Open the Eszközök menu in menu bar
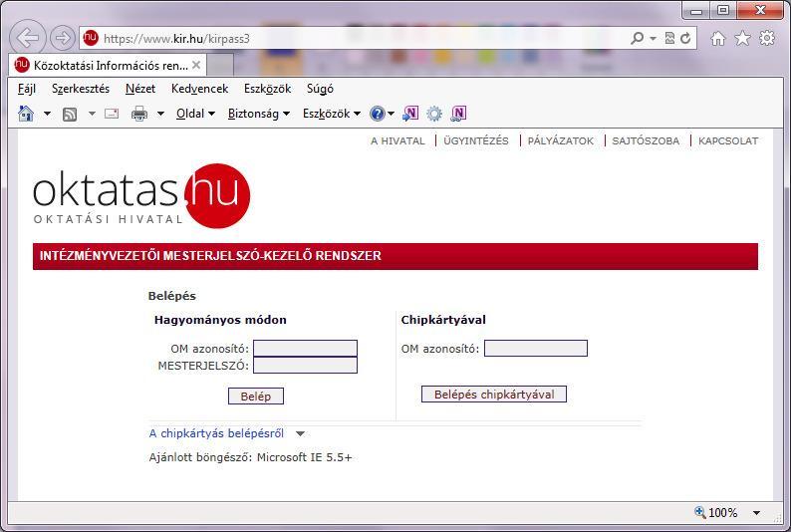 click(267, 89)
